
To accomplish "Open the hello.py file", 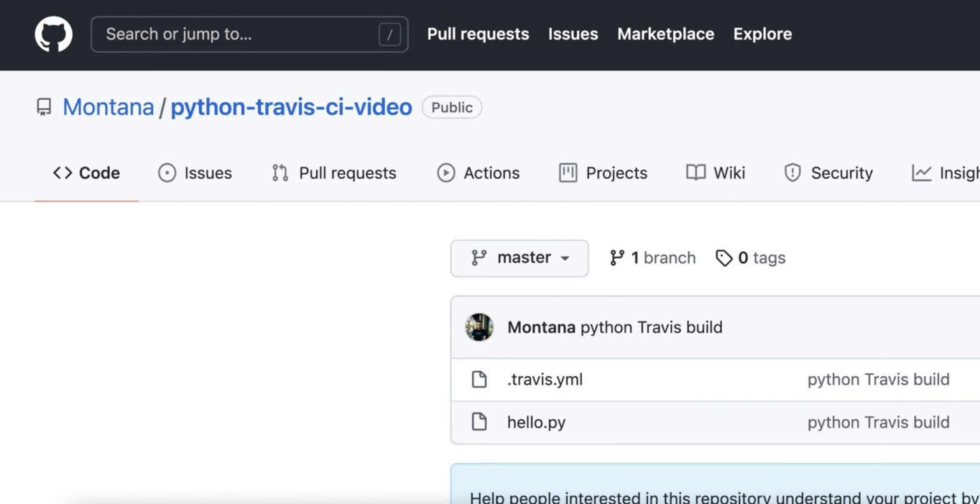I will 536,422.
